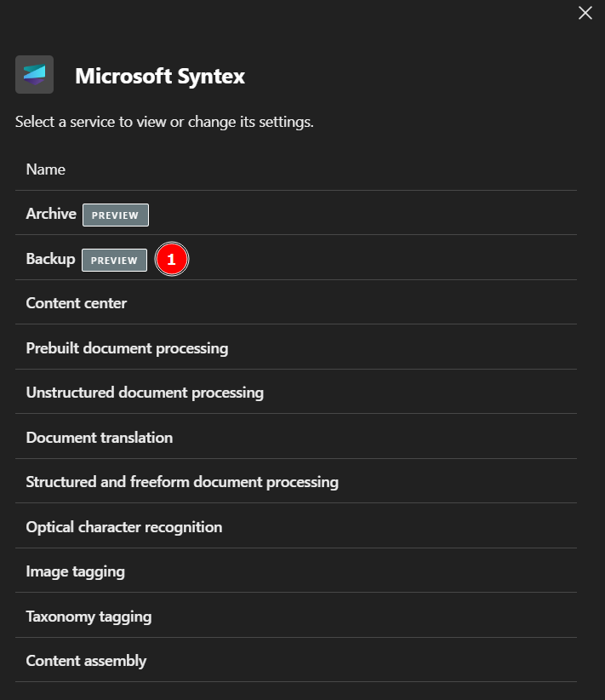Click the 'Select a service' description text

[164, 122]
